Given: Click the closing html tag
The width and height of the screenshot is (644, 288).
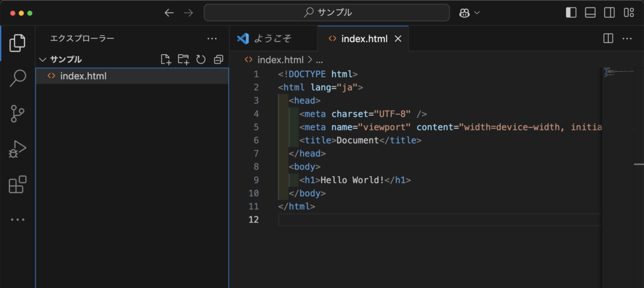Looking at the screenshot, I should (297, 206).
